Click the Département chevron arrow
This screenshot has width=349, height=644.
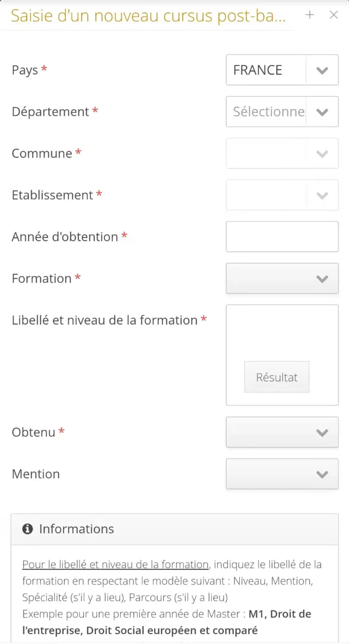click(322, 112)
